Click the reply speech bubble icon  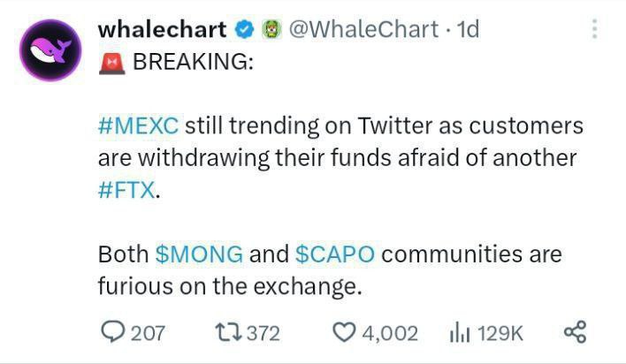click(113, 332)
